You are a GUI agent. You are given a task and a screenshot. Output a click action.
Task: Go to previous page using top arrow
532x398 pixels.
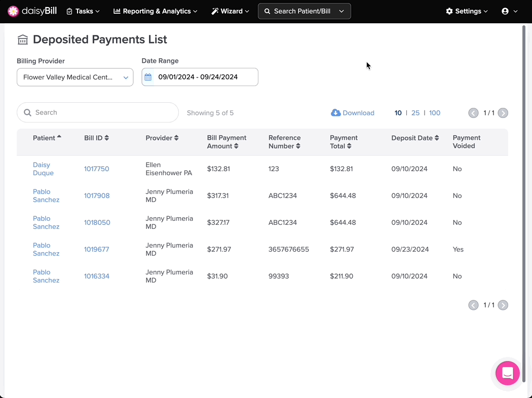click(473, 113)
